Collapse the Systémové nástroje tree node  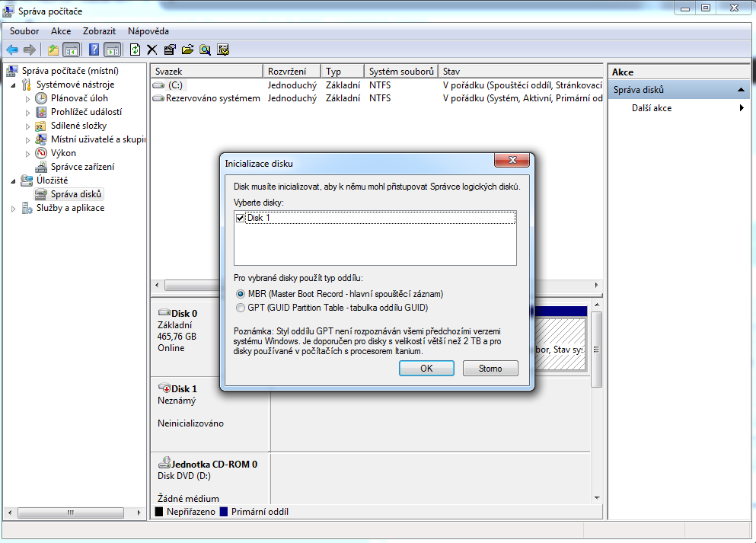coord(14,85)
